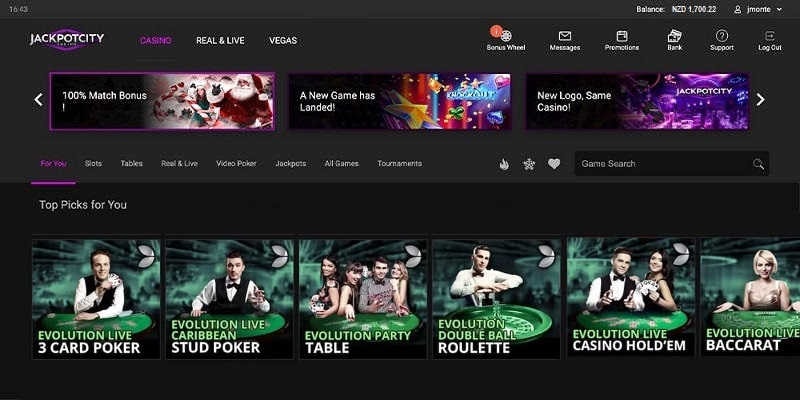Launch Evolution Party Table game
Viewport: 800px width, 400px height.
pos(363,299)
